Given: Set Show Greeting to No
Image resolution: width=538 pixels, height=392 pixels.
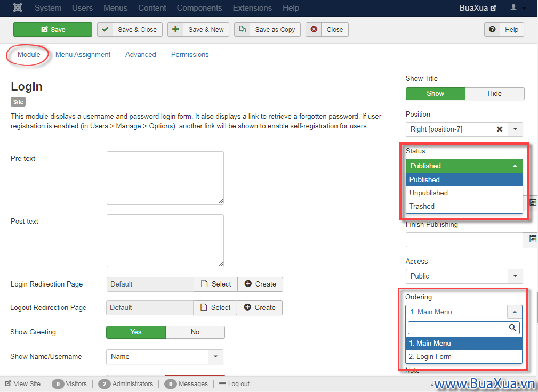Looking at the screenshot, I should pyautogui.click(x=195, y=332).
